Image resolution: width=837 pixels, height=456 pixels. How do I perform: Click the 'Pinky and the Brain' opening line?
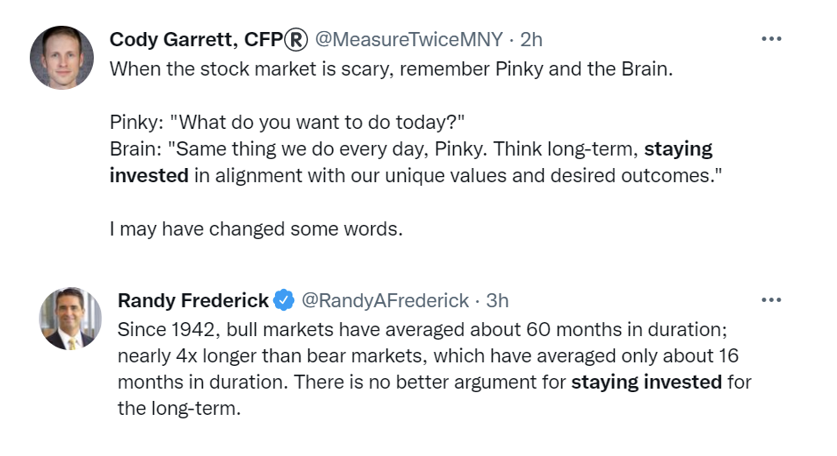click(391, 69)
